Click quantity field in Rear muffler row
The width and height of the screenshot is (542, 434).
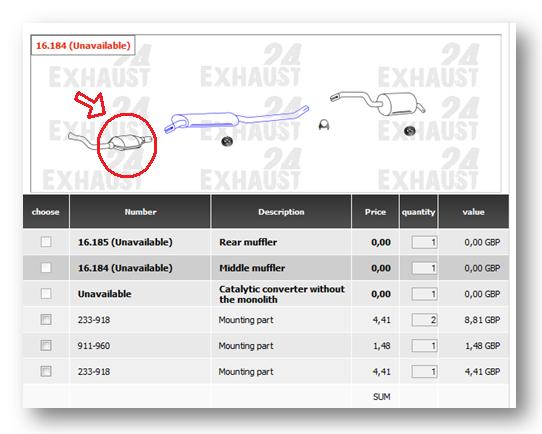(424, 242)
